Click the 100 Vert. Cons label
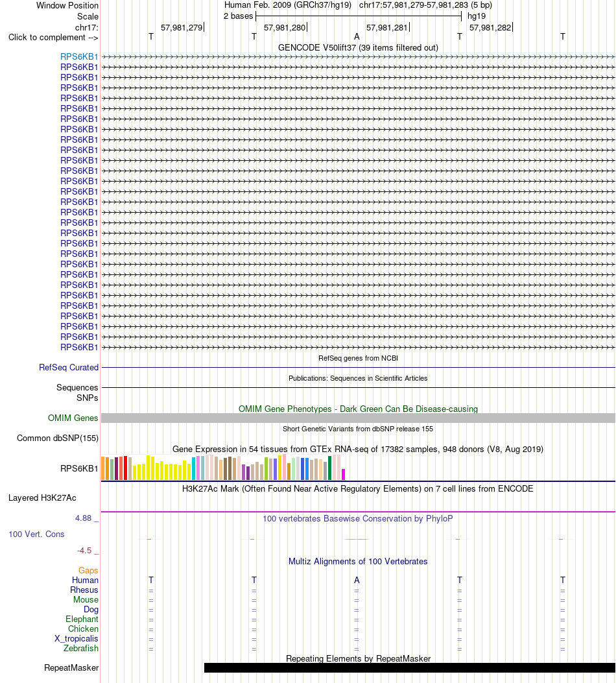Image resolution: width=616 pixels, height=683 pixels. (x=36, y=534)
